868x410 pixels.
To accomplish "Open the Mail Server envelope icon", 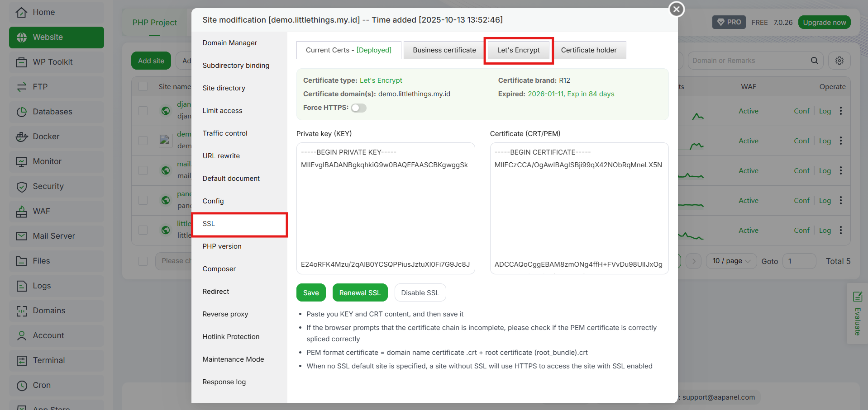I will 21,236.
